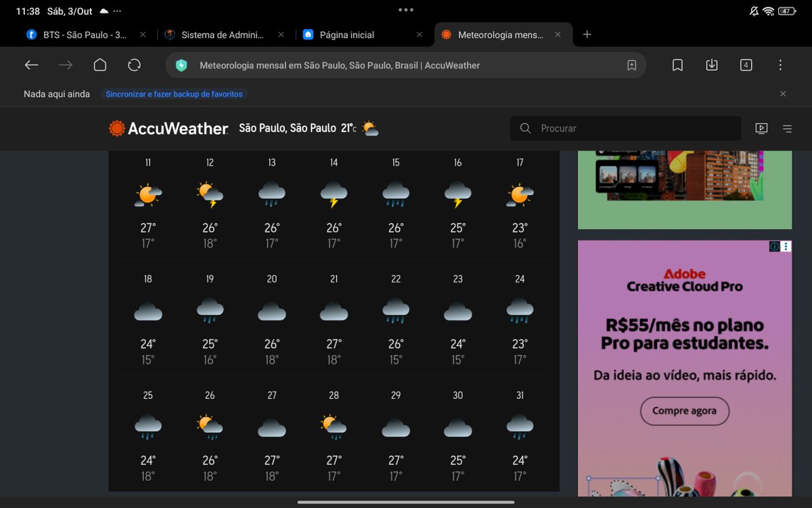Go back to the previous page
812x508 pixels.
click(32, 65)
